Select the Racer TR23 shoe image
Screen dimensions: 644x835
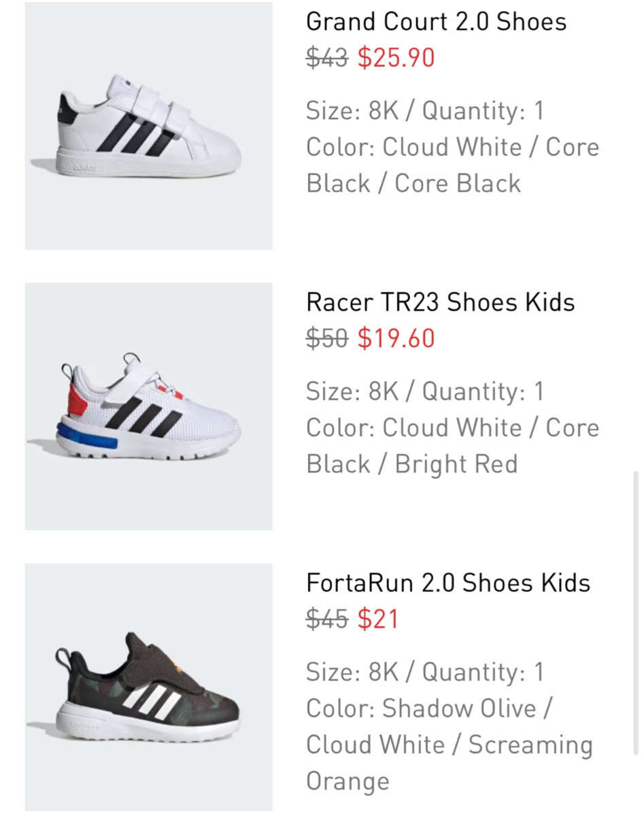(148, 406)
